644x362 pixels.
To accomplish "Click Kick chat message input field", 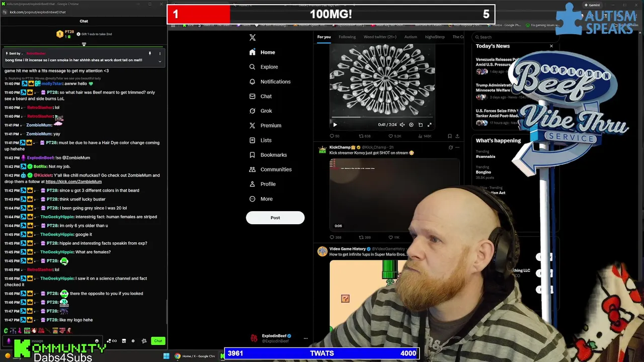I will pyautogui.click(x=53, y=341).
